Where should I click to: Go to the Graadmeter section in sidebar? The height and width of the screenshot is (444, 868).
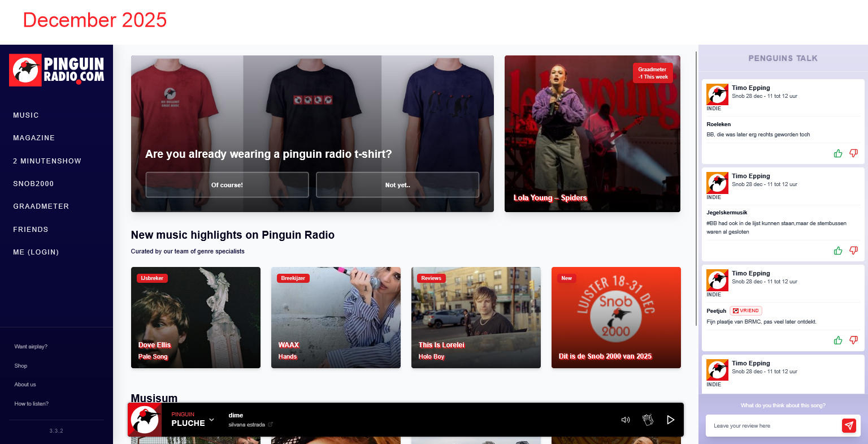[41, 206]
